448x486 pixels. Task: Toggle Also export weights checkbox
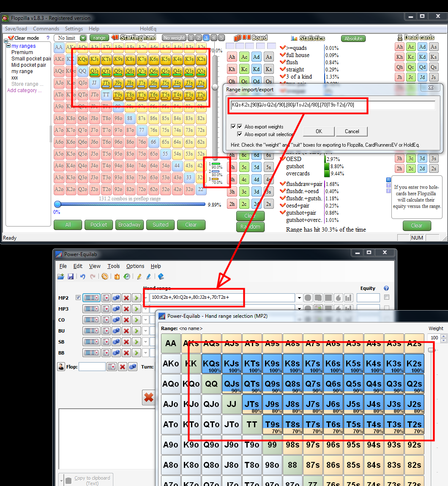click(x=240, y=126)
